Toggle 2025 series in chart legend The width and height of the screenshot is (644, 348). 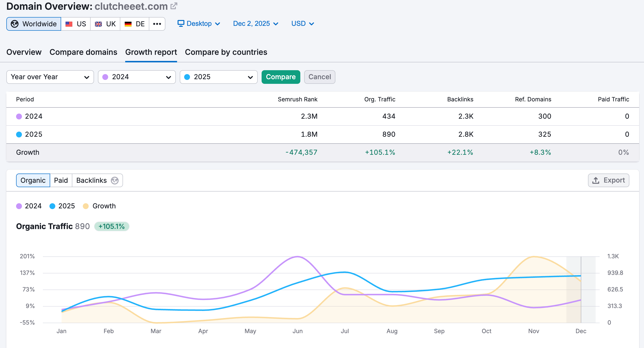[62, 206]
